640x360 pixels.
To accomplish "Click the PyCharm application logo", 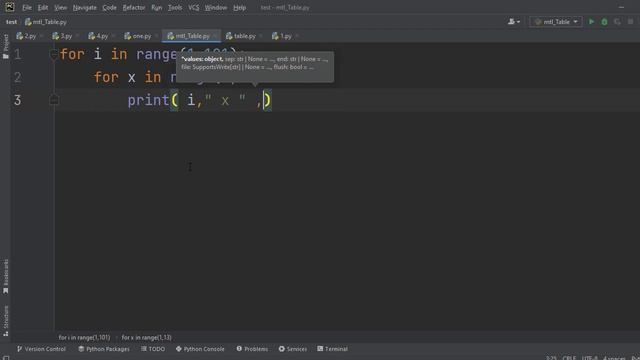I will pos(9,7).
